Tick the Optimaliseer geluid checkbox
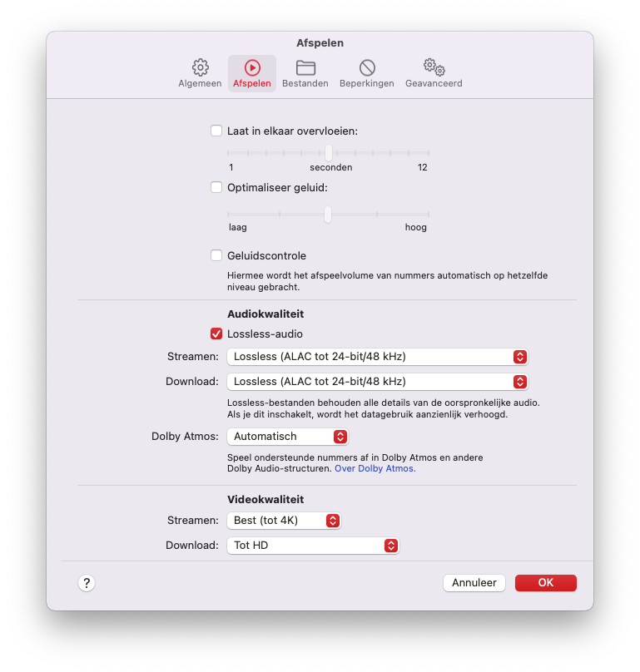This screenshot has height=672, width=640. pyautogui.click(x=216, y=187)
